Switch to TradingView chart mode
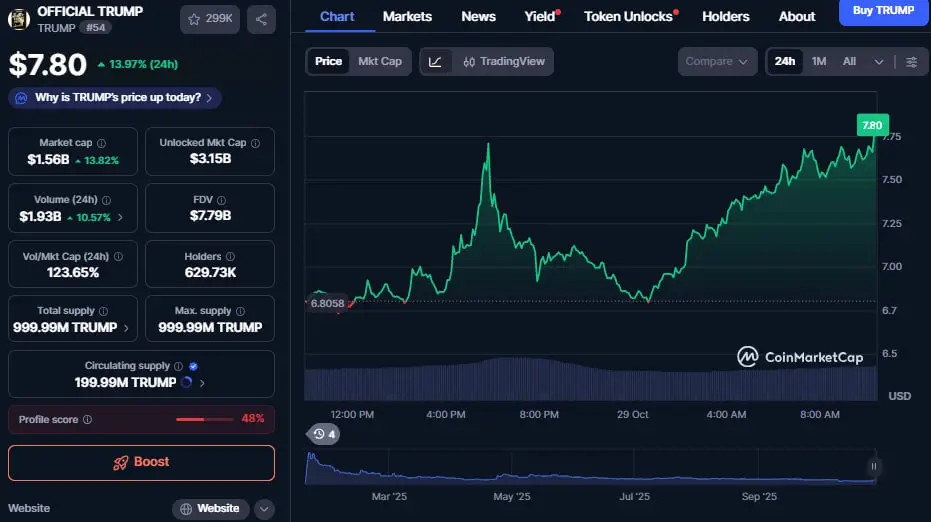931x522 pixels. [504, 62]
